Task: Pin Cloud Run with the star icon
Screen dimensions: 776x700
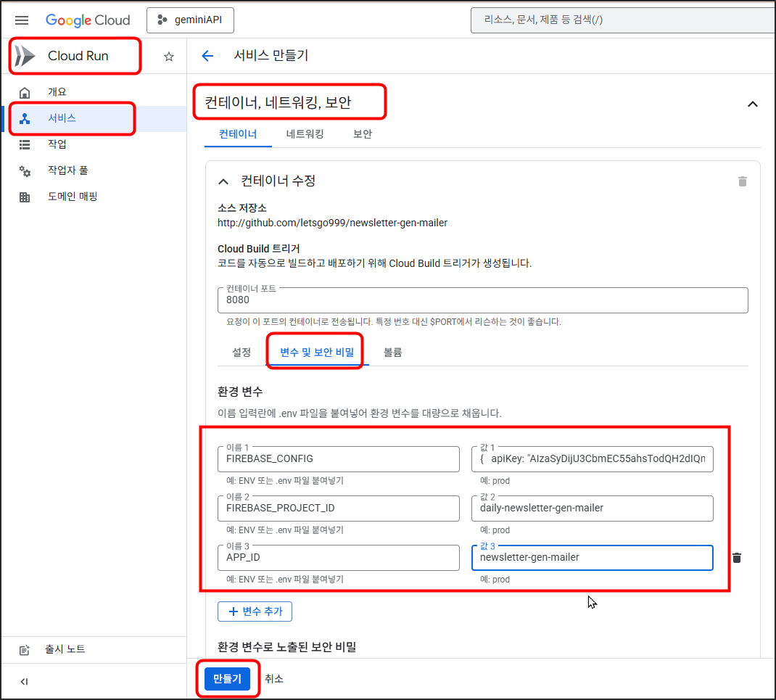Action: 169,57
